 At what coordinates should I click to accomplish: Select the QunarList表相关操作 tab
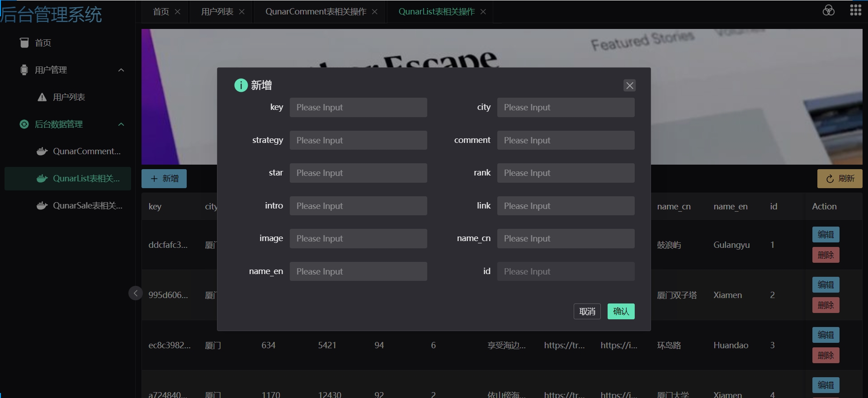[x=437, y=12]
